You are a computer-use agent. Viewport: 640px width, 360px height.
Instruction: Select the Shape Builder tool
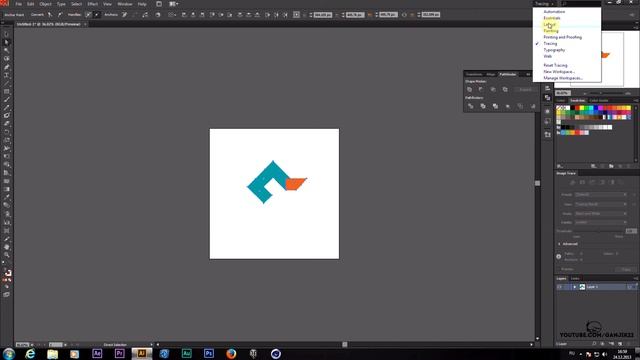tap(7, 164)
